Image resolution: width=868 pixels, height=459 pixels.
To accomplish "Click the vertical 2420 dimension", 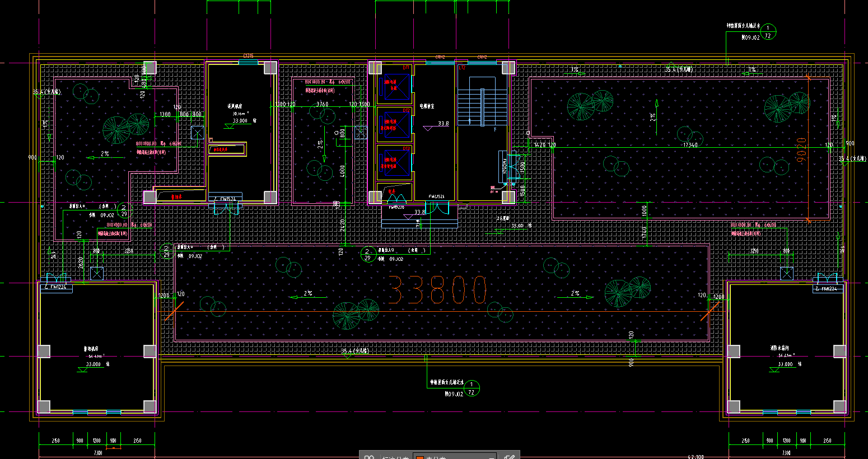I will [342, 224].
